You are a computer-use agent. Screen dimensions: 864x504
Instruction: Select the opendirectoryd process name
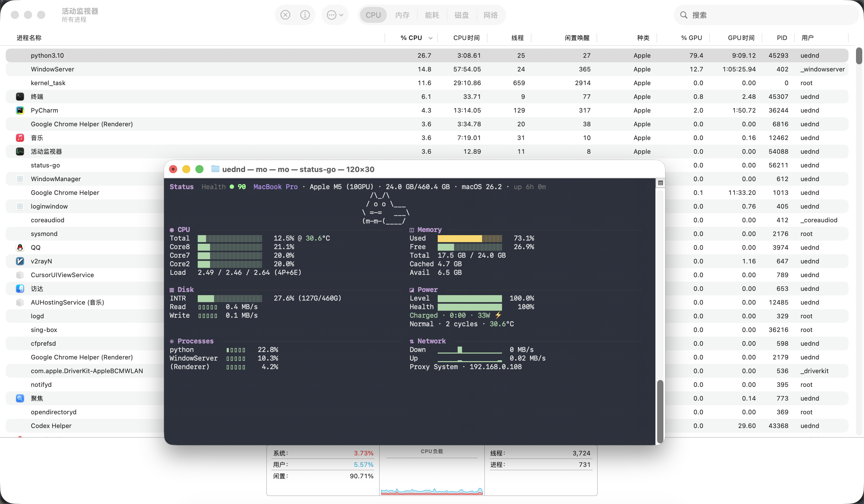pos(53,412)
